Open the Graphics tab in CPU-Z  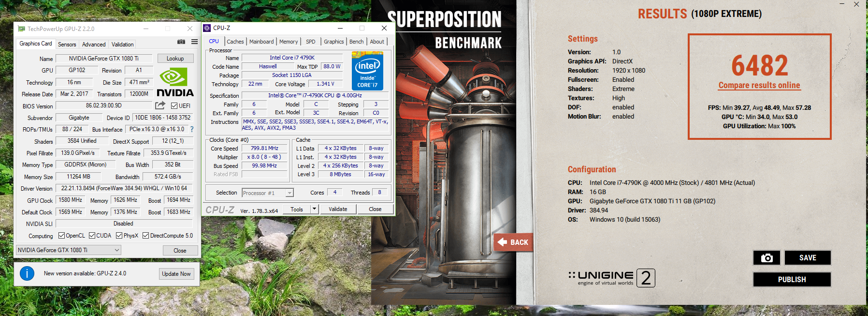click(334, 42)
